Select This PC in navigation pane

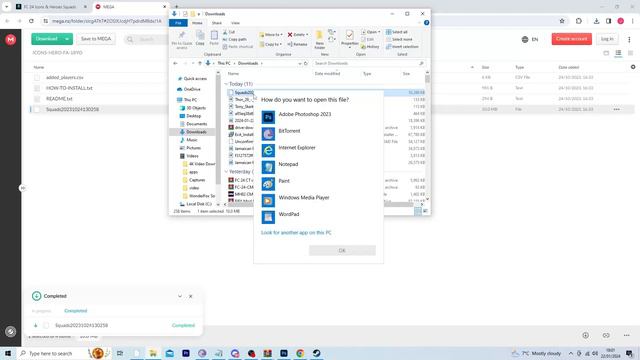click(187, 100)
